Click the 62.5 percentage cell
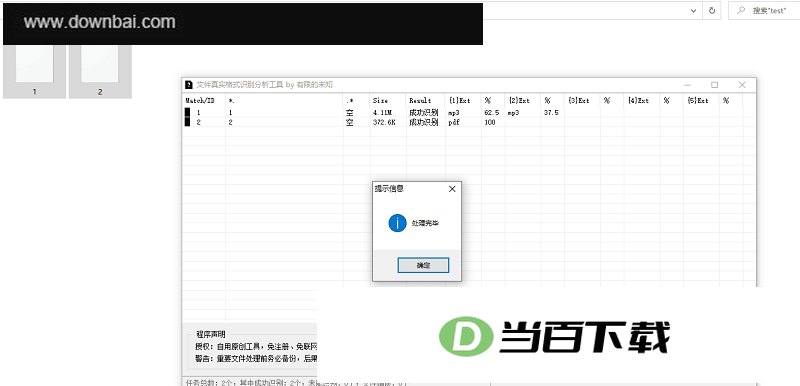Screen dimensions: 800x386 (x=491, y=112)
